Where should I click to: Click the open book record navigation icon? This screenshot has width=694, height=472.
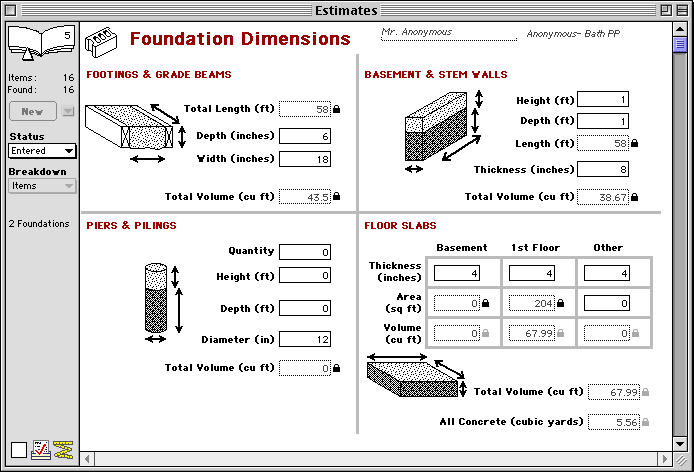point(40,42)
